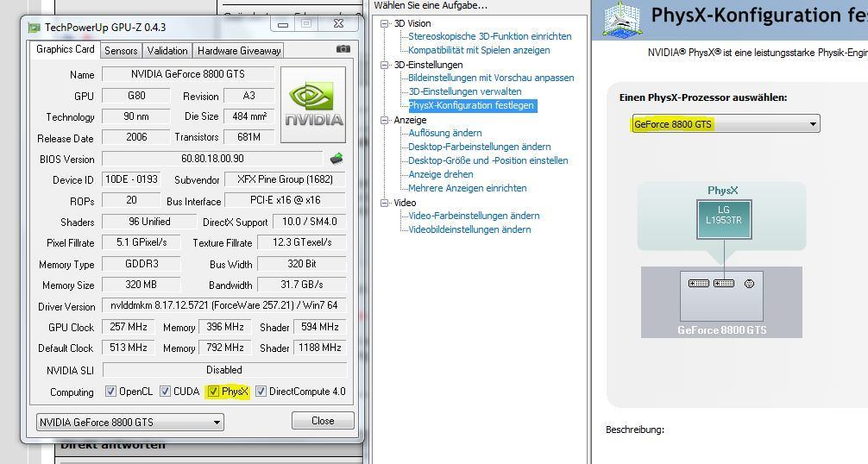This screenshot has width=868, height=464.
Task: Close the GPU-Z window with X
Action: tap(339, 24)
